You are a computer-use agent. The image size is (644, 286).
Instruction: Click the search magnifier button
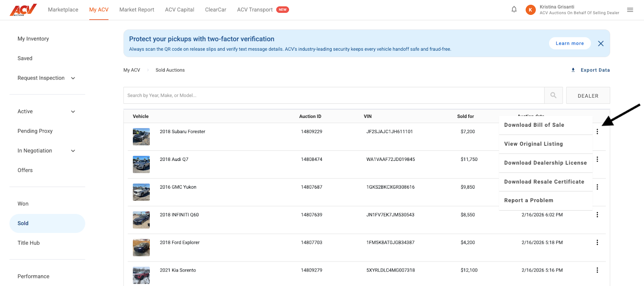(x=553, y=95)
